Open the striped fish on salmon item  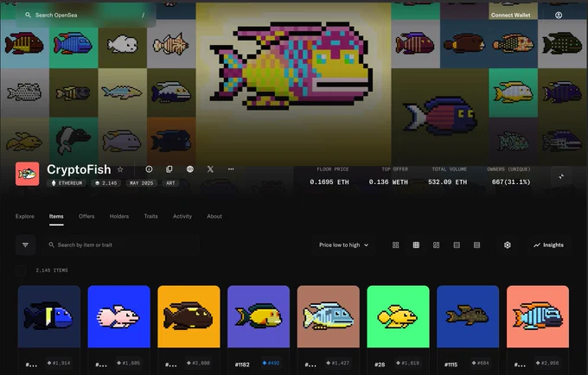tap(538, 316)
